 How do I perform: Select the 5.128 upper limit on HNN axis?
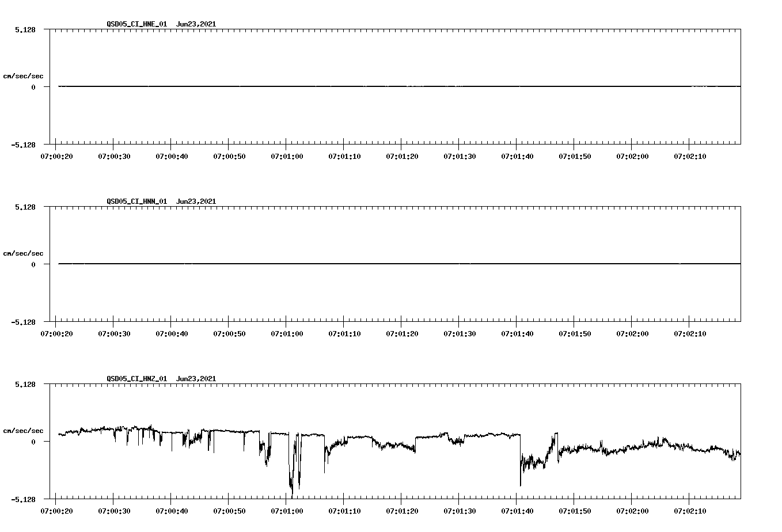pos(25,207)
